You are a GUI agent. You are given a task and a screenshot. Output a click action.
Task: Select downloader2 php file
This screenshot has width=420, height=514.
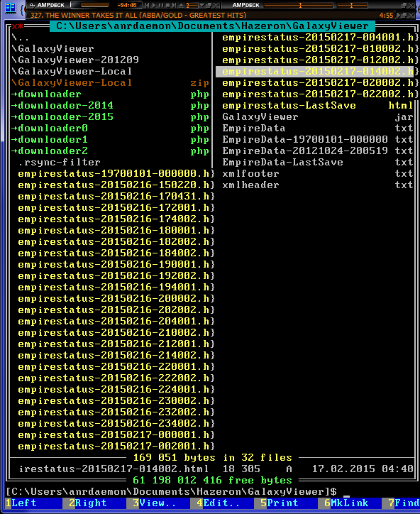[x=111, y=151]
